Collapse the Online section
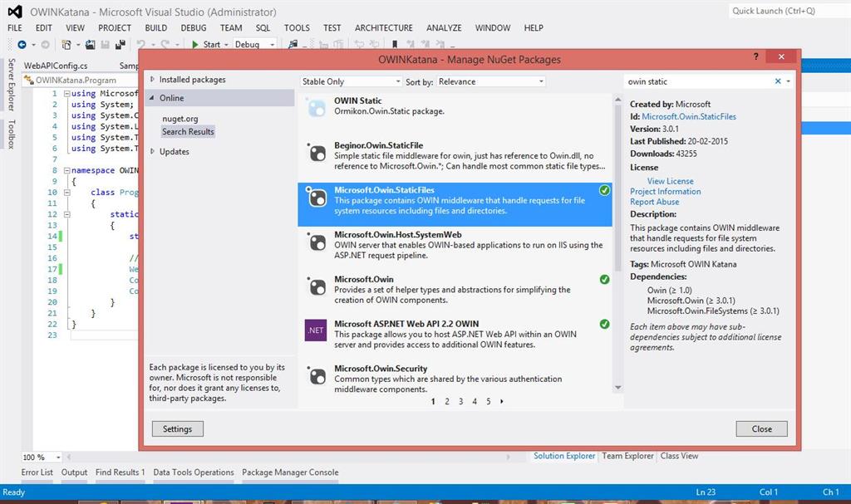The height and width of the screenshot is (504, 851). coord(152,98)
